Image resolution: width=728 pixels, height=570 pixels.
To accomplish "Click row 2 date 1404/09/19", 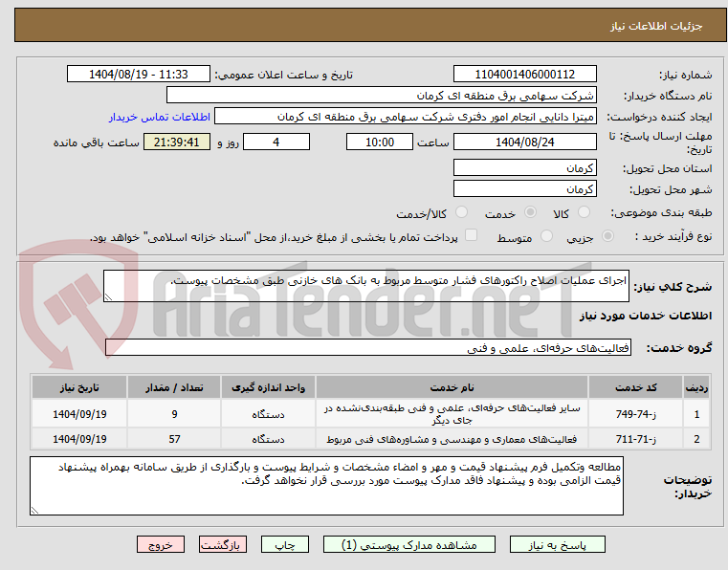I will tap(79, 439).
